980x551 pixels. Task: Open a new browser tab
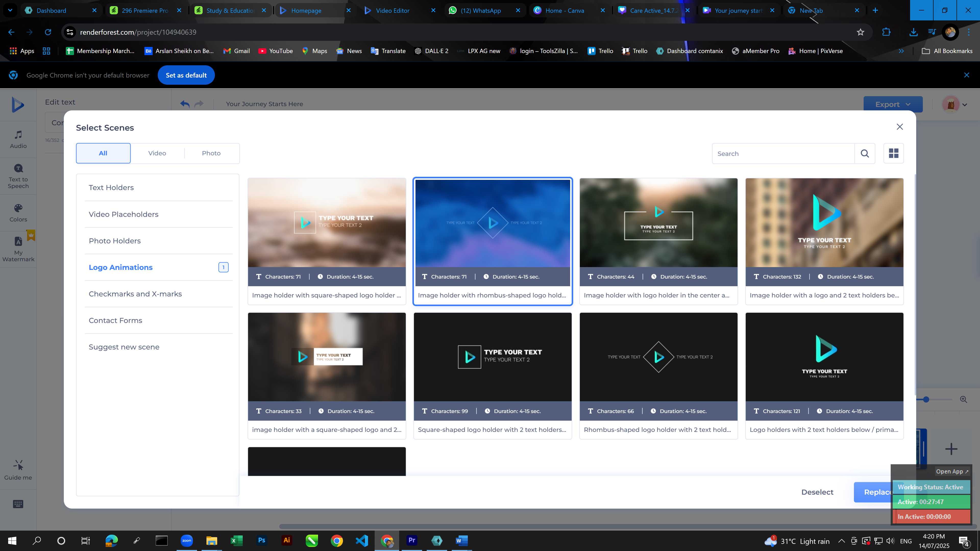tap(875, 10)
